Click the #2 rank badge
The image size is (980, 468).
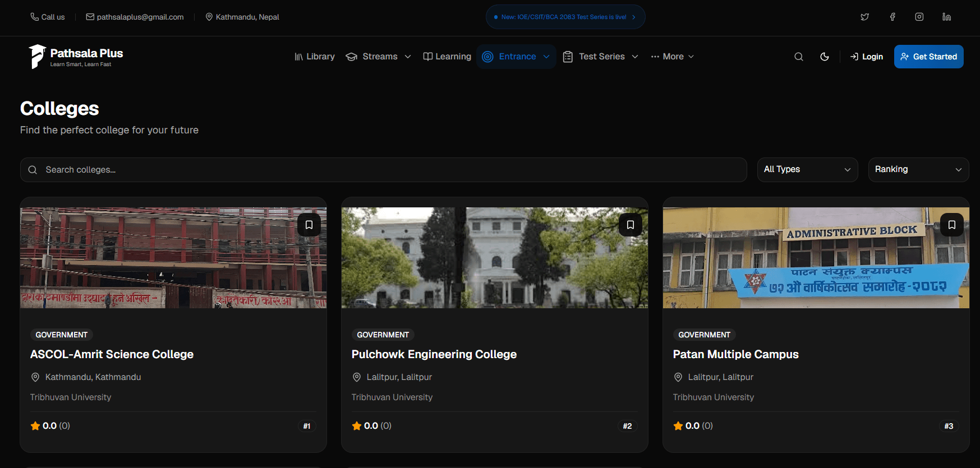click(628, 426)
